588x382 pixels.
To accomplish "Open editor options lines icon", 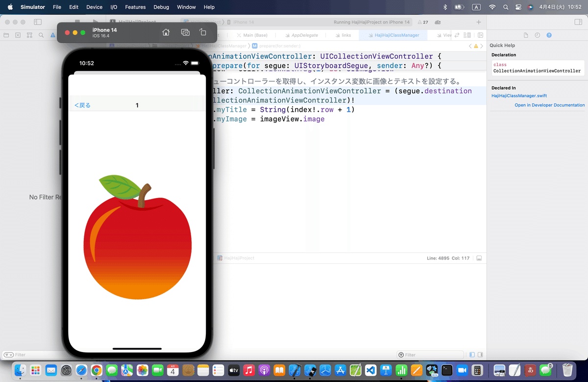I will tap(467, 35).
